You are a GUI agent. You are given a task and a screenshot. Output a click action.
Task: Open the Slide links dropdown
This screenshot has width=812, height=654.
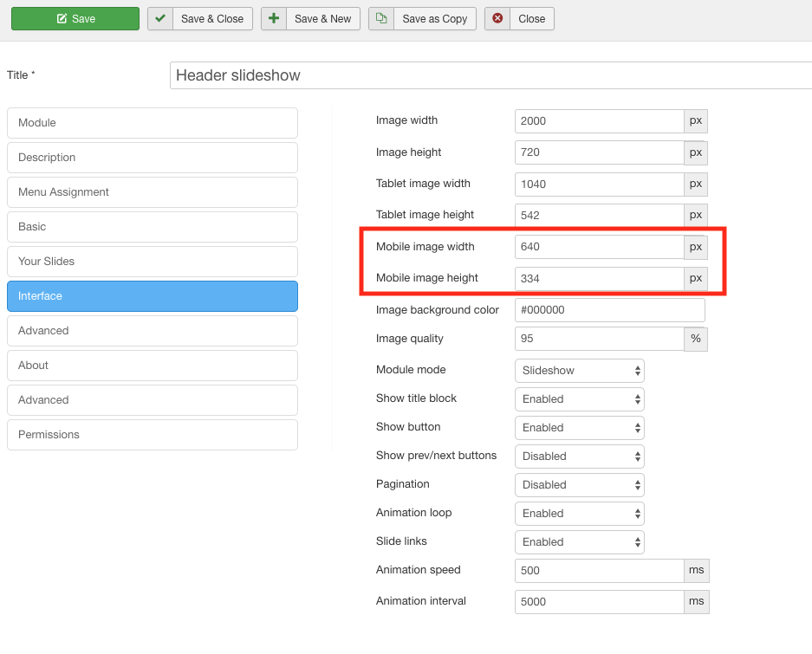579,542
